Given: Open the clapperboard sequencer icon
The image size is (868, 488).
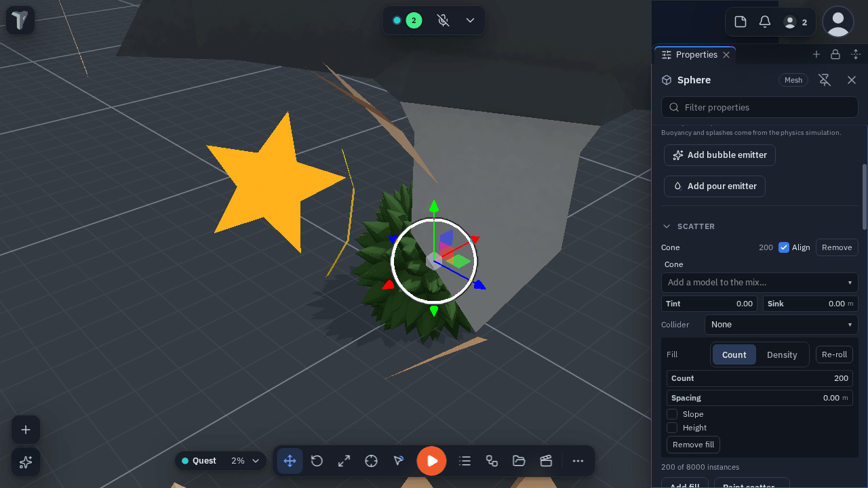Looking at the screenshot, I should point(546,461).
